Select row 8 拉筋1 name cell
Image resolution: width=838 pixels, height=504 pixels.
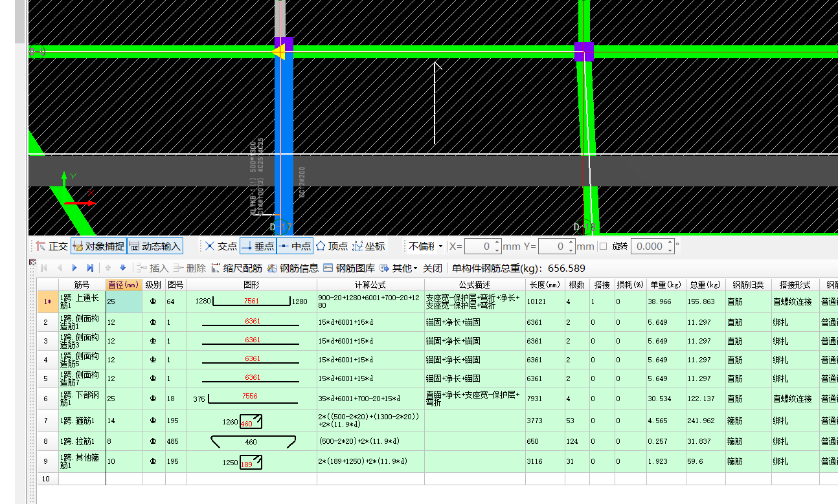point(82,441)
